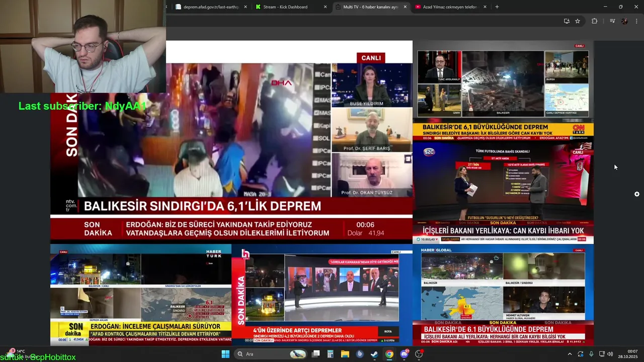Switch to the deprem.afad.gov.tr browser tab
644x362 pixels.
pyautogui.click(x=210, y=7)
